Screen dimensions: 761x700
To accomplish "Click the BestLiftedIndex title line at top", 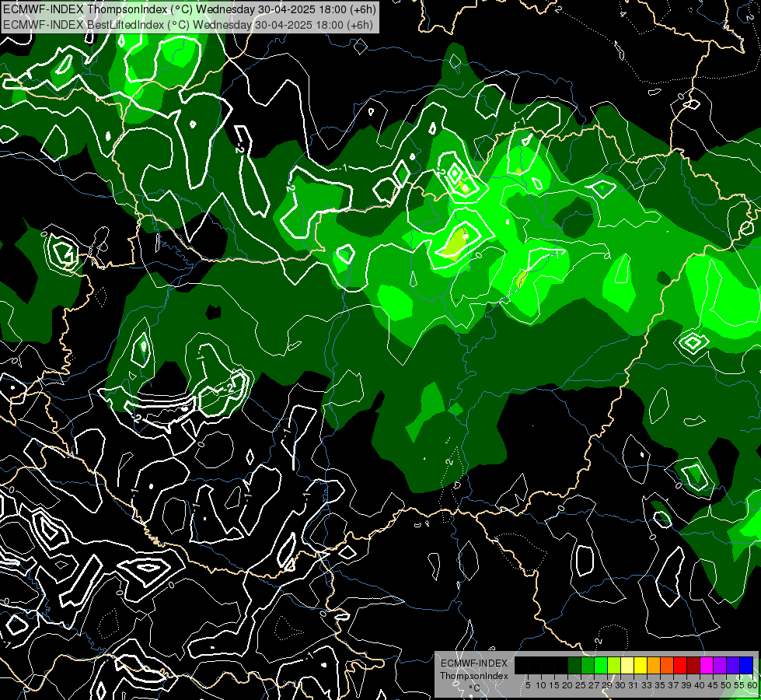I will tap(188, 24).
